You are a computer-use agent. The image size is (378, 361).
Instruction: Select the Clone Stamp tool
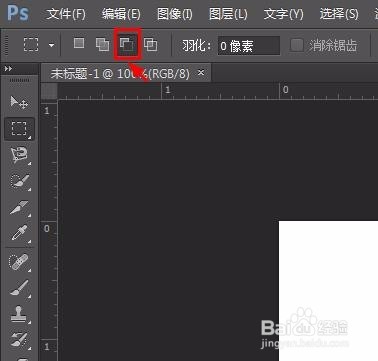point(19,314)
